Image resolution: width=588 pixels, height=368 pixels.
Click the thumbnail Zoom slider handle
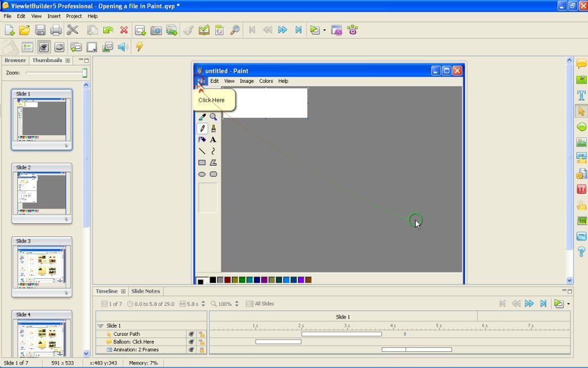point(85,73)
